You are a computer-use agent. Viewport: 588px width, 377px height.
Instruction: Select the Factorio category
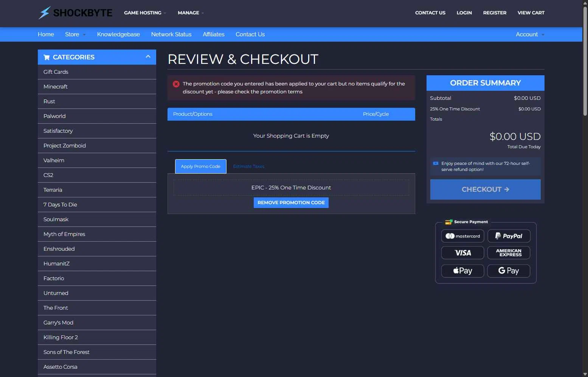click(x=97, y=278)
